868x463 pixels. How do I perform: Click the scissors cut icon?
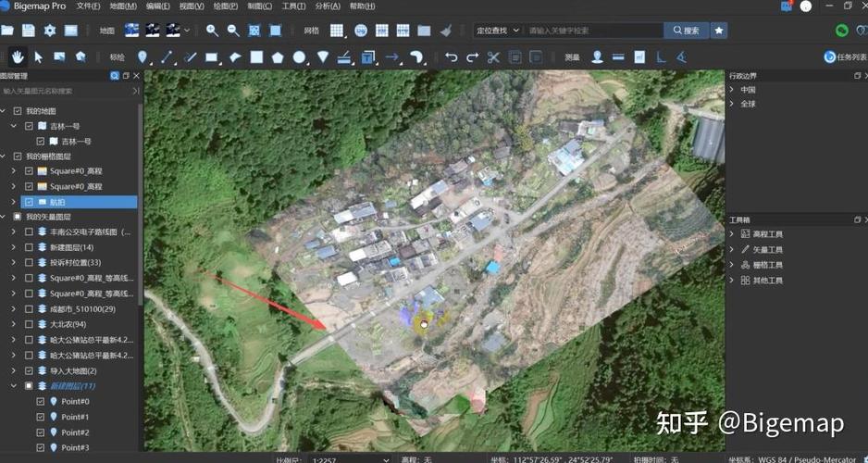[493, 57]
